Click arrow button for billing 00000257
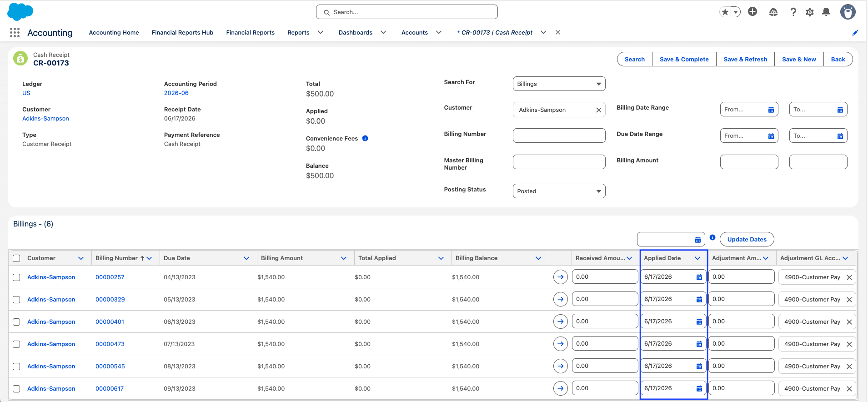 click(561, 277)
